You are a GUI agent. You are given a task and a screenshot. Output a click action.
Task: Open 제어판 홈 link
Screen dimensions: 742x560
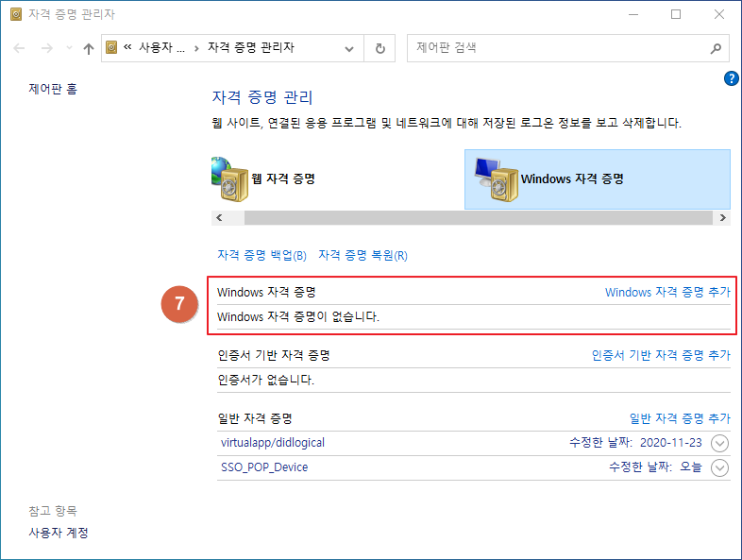point(53,89)
